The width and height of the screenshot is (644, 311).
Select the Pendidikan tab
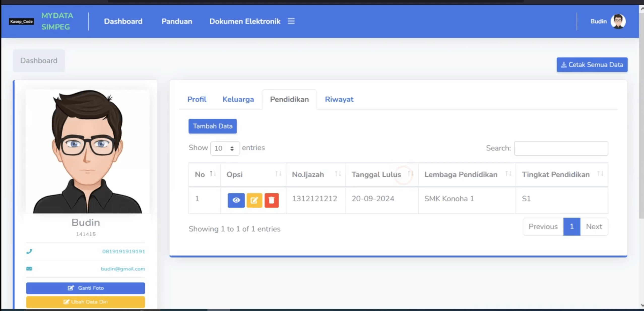click(289, 99)
